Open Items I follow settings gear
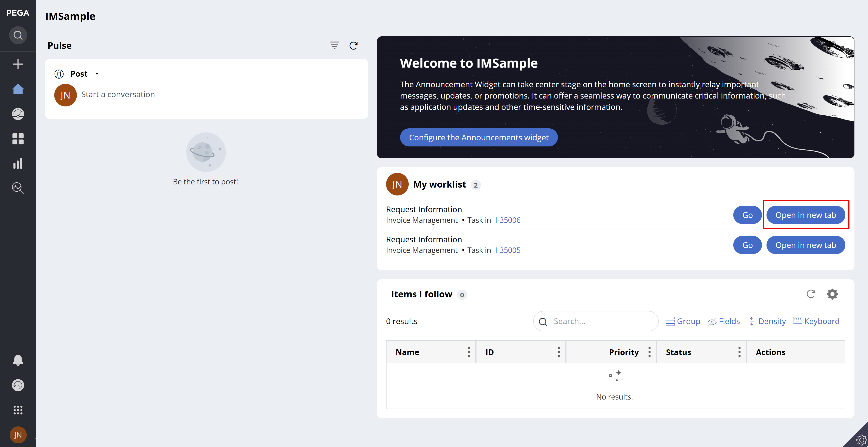868x447 pixels. click(x=832, y=294)
